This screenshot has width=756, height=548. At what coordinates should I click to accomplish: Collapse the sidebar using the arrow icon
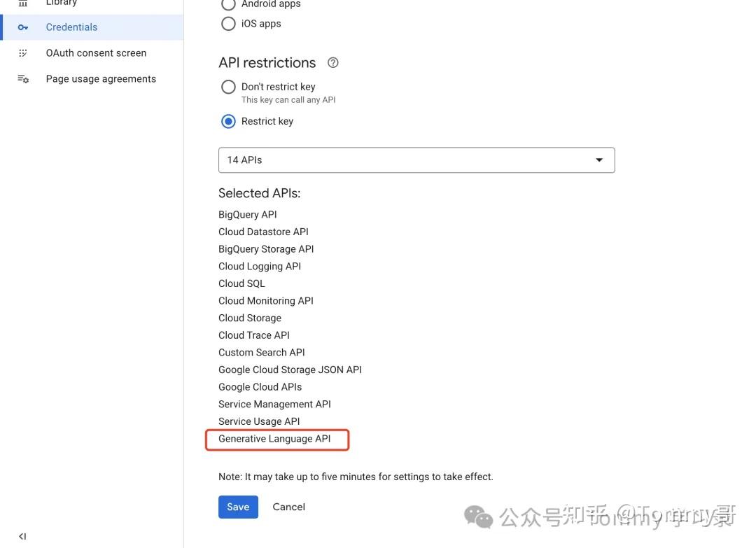click(x=22, y=536)
